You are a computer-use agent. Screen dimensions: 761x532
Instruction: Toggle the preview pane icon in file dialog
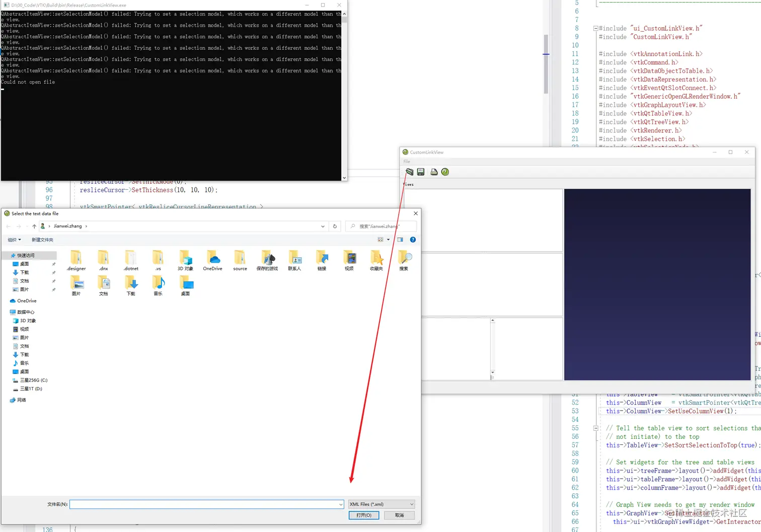coord(400,240)
